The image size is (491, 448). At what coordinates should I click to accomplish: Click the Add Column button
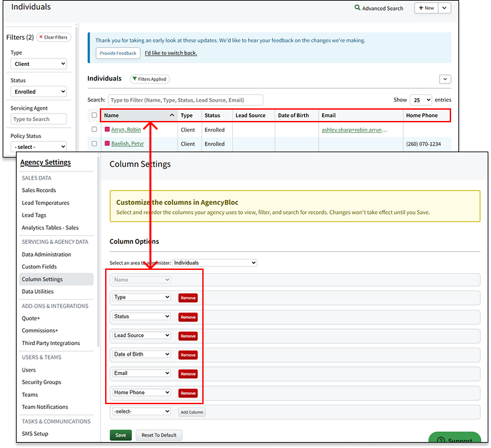[192, 412]
